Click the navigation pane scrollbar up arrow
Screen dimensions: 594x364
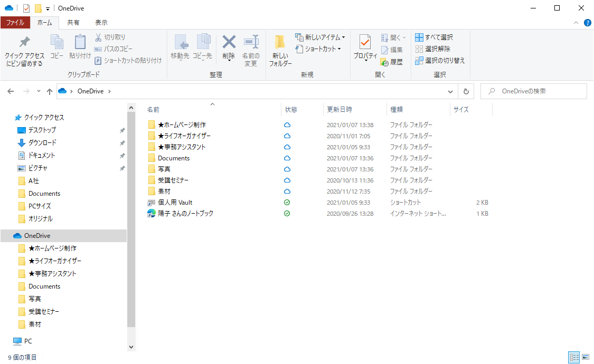pyautogui.click(x=131, y=108)
